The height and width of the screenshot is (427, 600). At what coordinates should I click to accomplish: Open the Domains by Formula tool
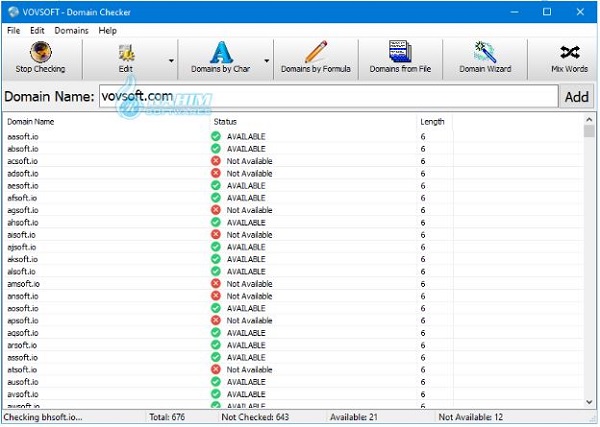coord(316,59)
